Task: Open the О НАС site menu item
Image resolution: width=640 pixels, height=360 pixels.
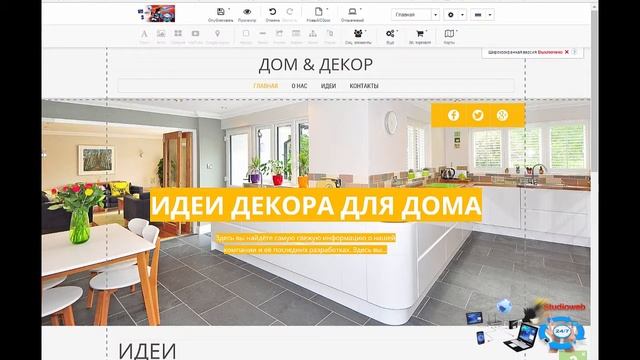Action: pos(299,86)
